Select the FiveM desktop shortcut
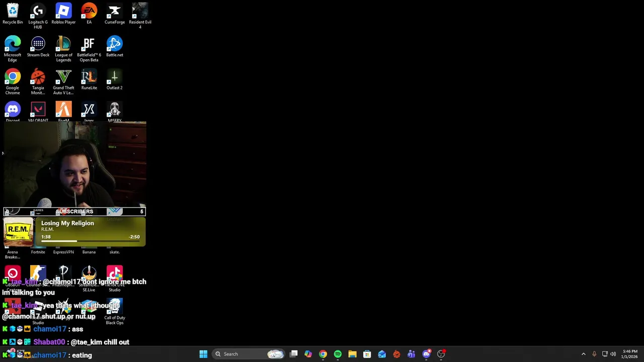The height and width of the screenshot is (362, 644). (x=63, y=112)
